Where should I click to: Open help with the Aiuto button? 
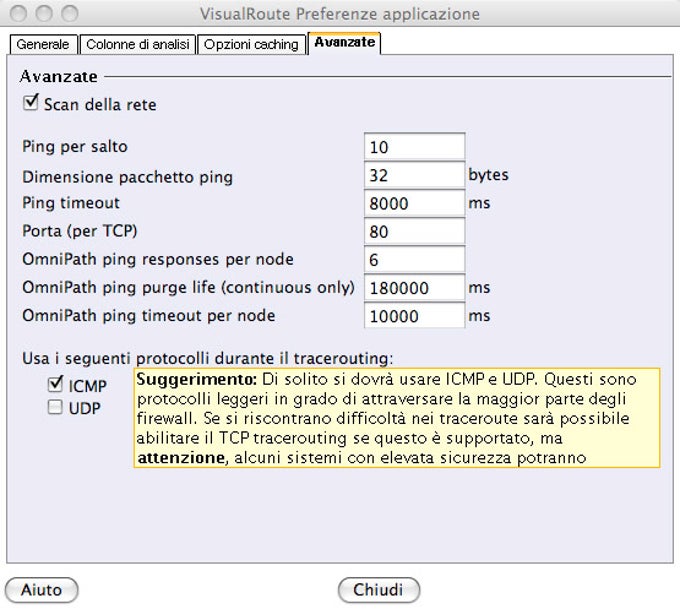[x=42, y=590]
